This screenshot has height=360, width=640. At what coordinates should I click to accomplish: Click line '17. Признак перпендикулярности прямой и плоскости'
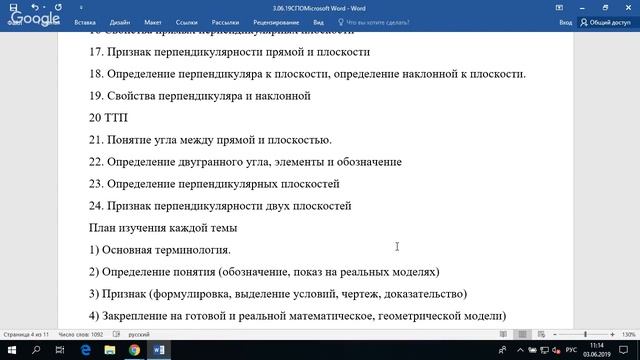pyautogui.click(x=229, y=52)
